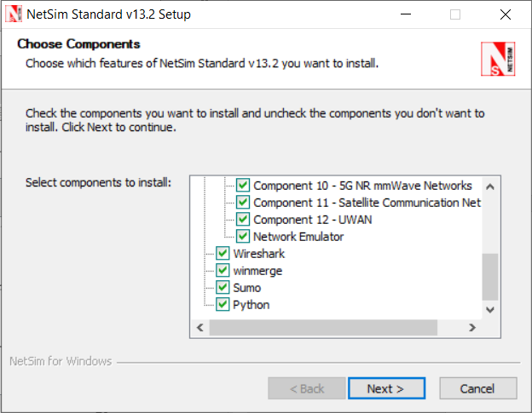This screenshot has height=413, width=532.
Task: Uncheck the Wireshark component
Action: [x=223, y=254]
